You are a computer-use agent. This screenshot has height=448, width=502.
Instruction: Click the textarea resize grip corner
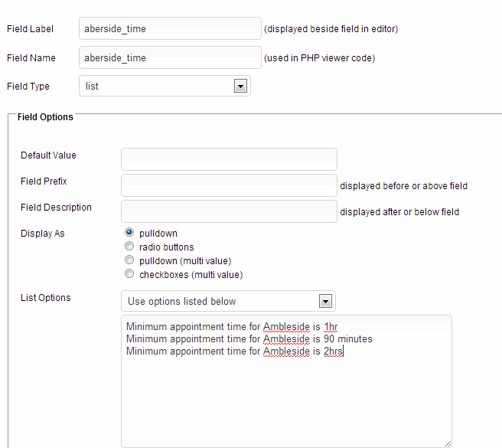(447, 443)
